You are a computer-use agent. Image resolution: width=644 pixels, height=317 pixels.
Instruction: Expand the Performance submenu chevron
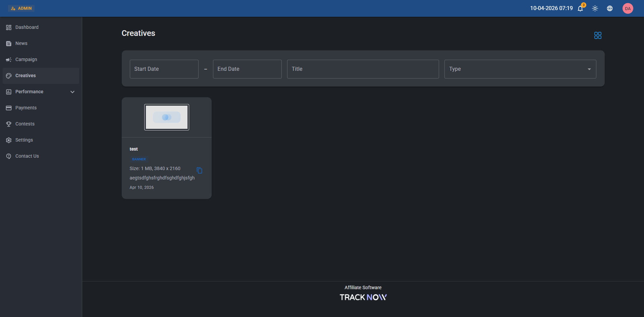(72, 92)
